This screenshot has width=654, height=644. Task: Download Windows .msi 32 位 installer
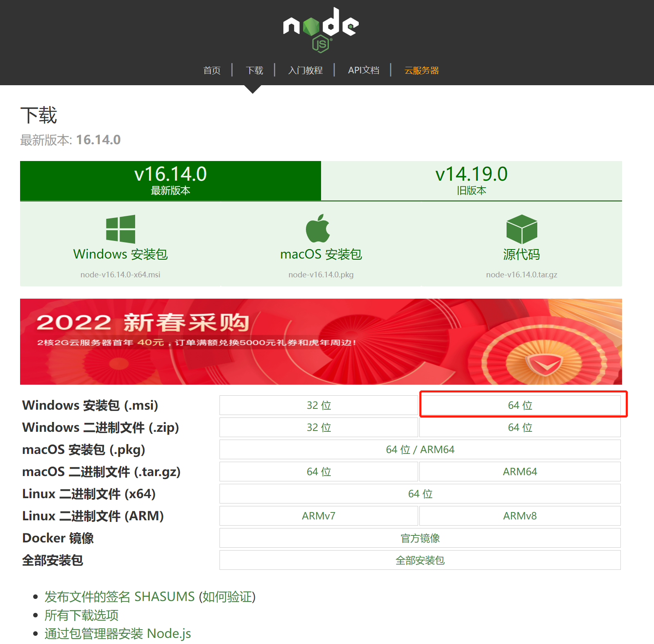319,405
